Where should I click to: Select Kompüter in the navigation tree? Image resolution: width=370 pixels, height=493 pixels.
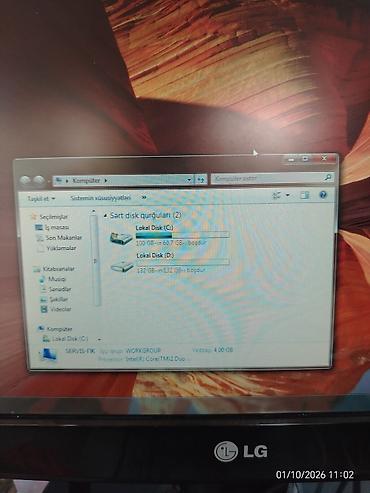[x=59, y=329]
